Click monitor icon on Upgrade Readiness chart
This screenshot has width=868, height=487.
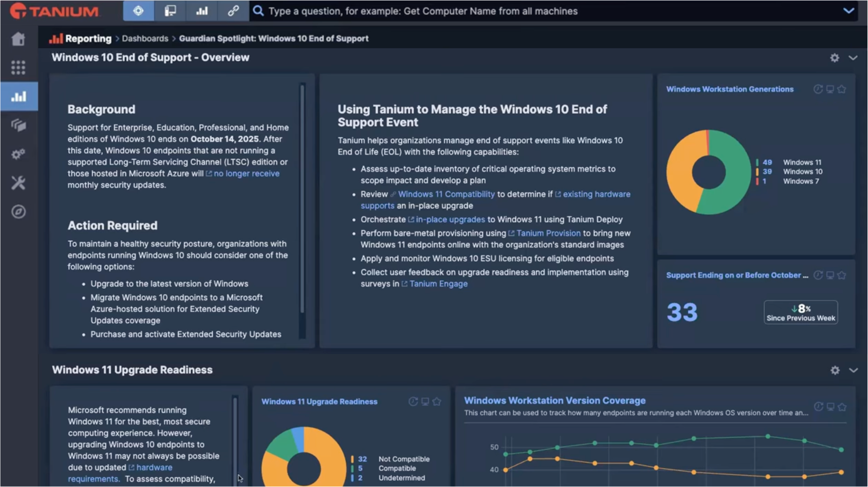point(425,402)
